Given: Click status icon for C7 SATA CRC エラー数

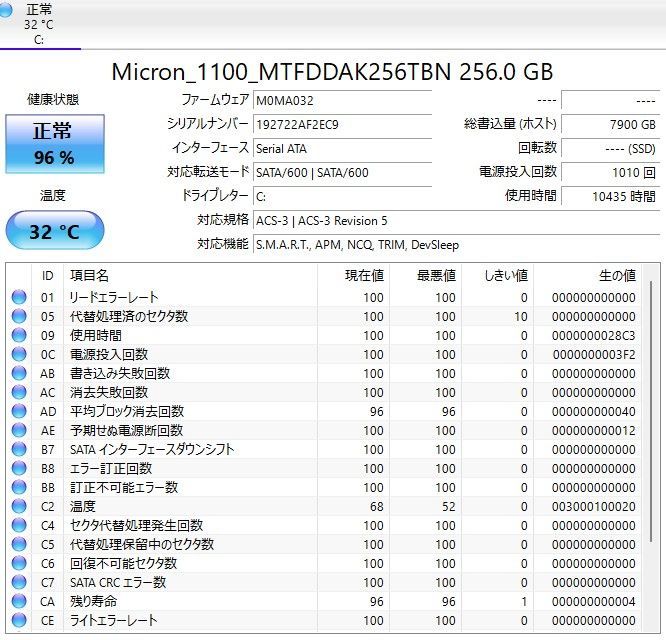Looking at the screenshot, I should 19,582.
